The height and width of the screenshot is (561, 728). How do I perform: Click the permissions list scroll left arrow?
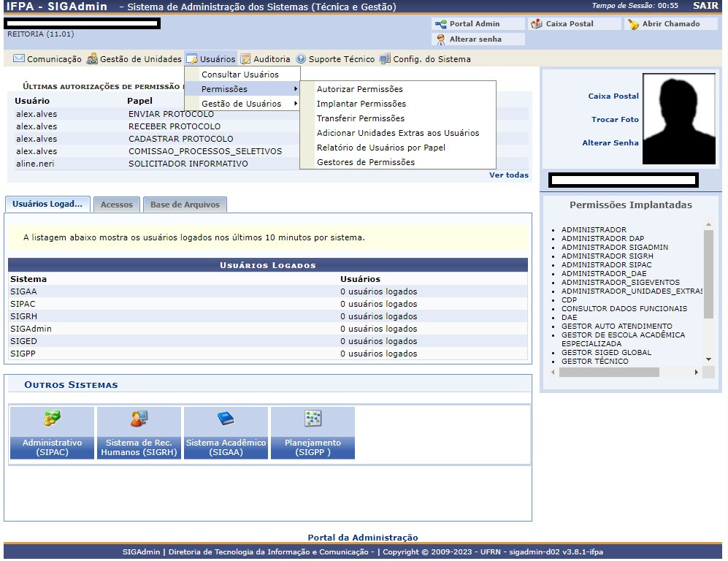coord(553,372)
